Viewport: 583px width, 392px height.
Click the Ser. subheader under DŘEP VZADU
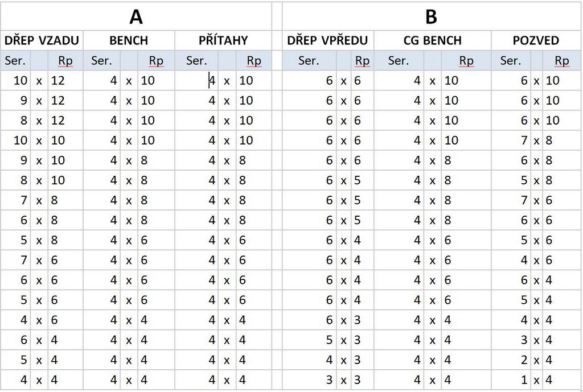[15, 60]
